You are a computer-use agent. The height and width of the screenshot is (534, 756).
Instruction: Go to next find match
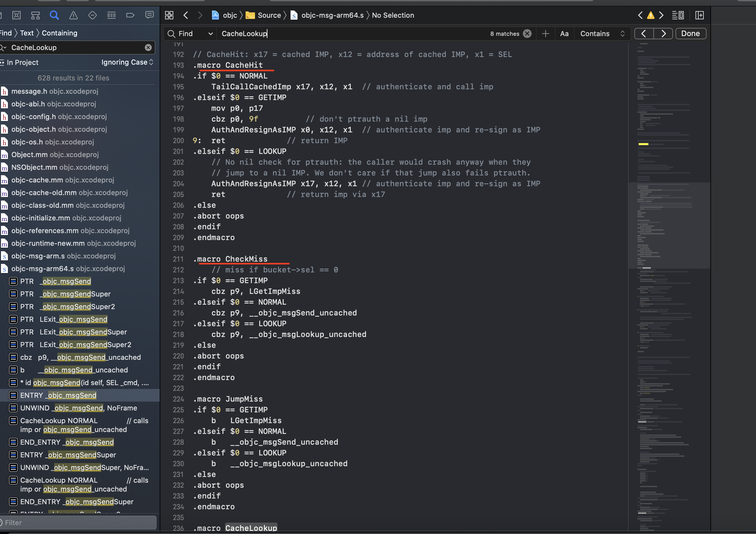(663, 34)
